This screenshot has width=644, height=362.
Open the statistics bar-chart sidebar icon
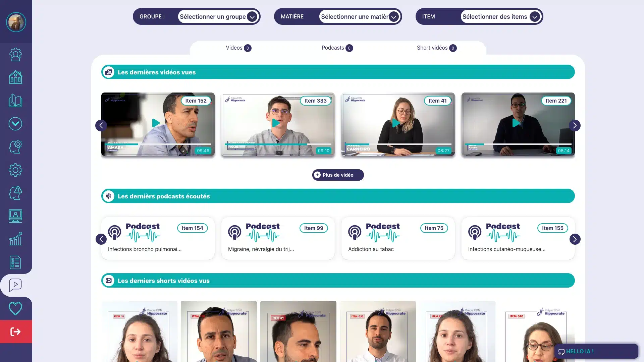click(x=15, y=239)
